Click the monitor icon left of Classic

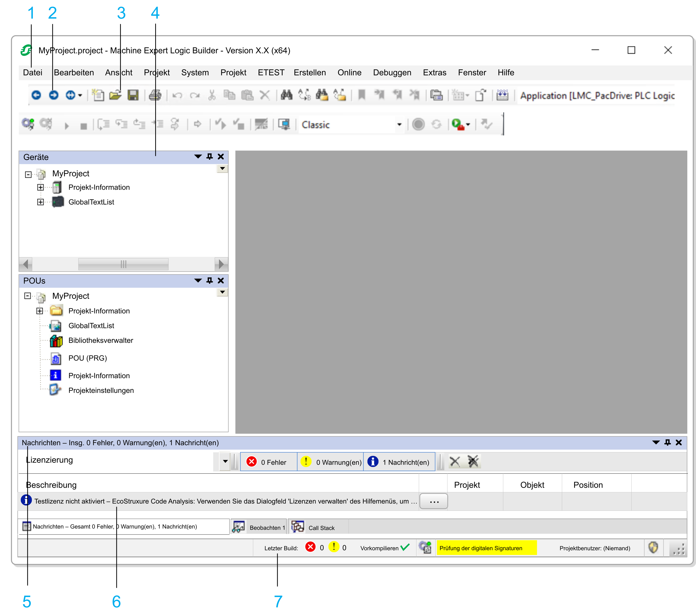point(284,124)
